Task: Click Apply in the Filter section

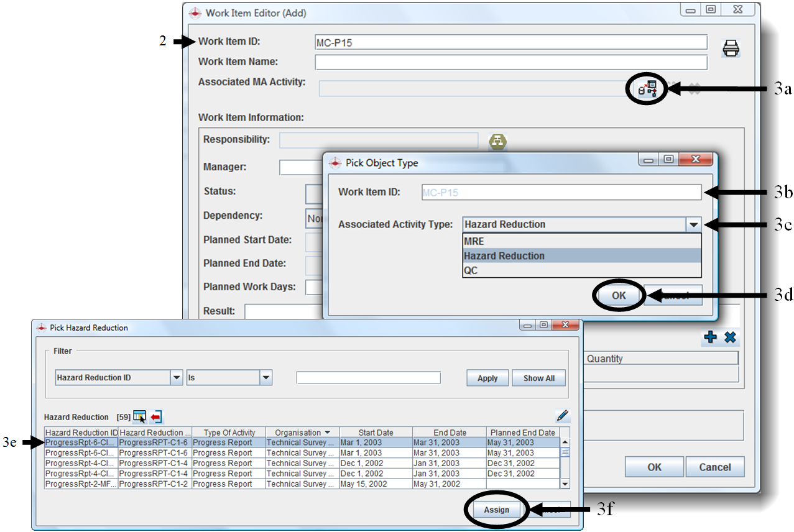Action: coord(487,378)
